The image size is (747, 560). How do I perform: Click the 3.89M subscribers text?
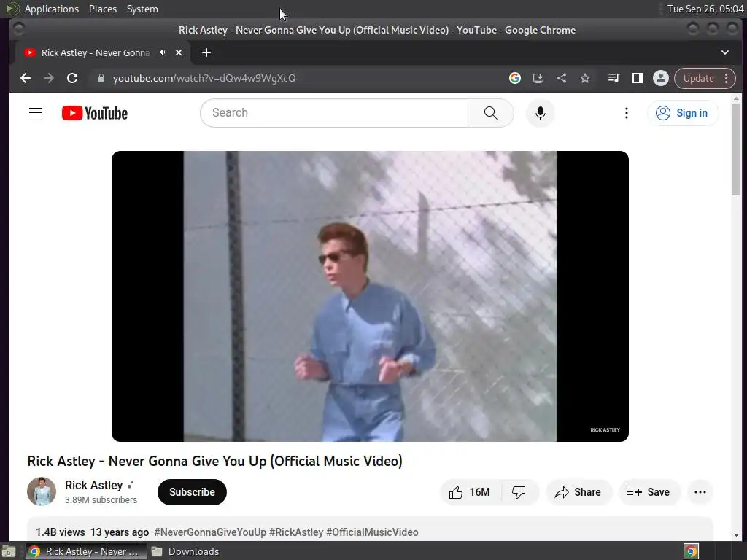click(x=101, y=500)
